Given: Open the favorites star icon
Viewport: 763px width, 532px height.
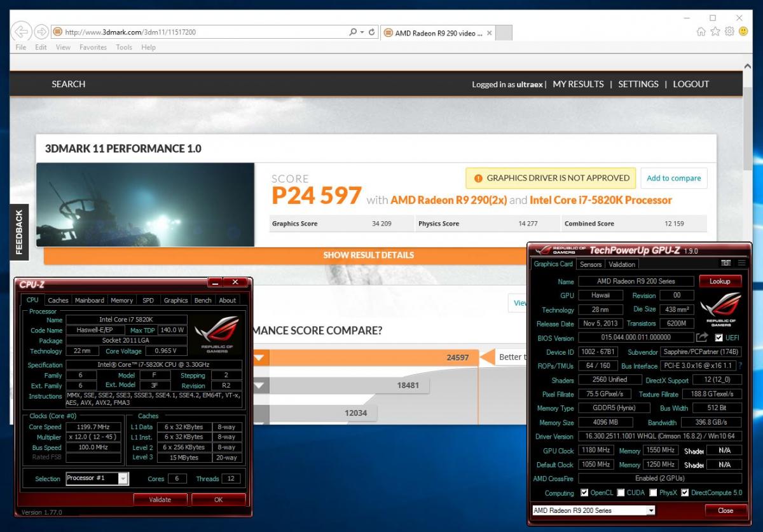Looking at the screenshot, I should click(x=715, y=31).
